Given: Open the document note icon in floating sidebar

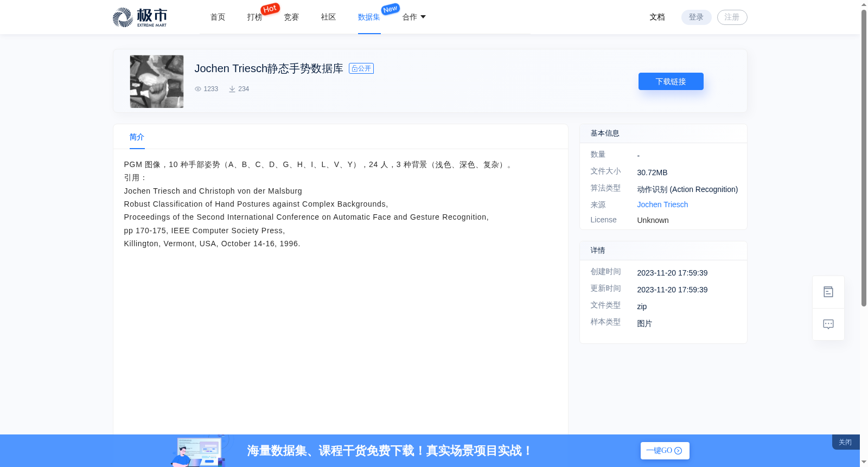Looking at the screenshot, I should pos(828,292).
